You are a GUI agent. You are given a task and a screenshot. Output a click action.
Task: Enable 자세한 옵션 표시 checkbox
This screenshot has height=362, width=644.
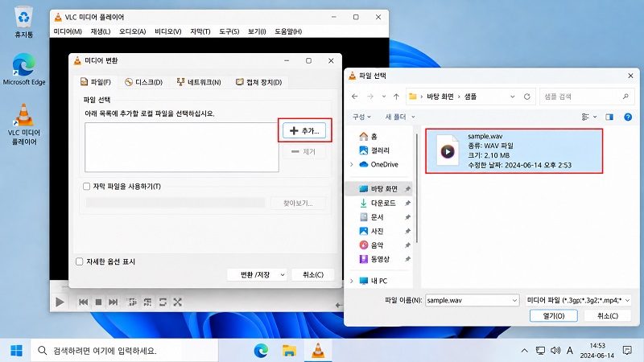pos(80,261)
